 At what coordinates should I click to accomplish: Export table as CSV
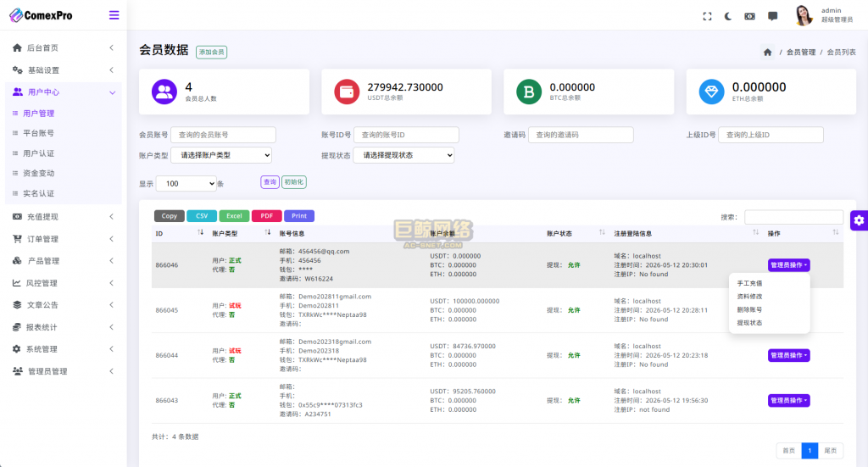202,216
